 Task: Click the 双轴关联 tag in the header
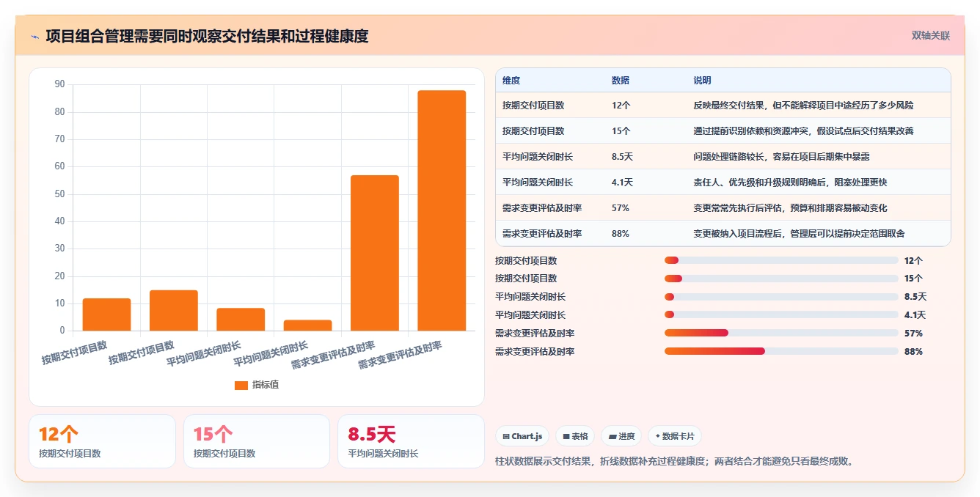point(930,36)
